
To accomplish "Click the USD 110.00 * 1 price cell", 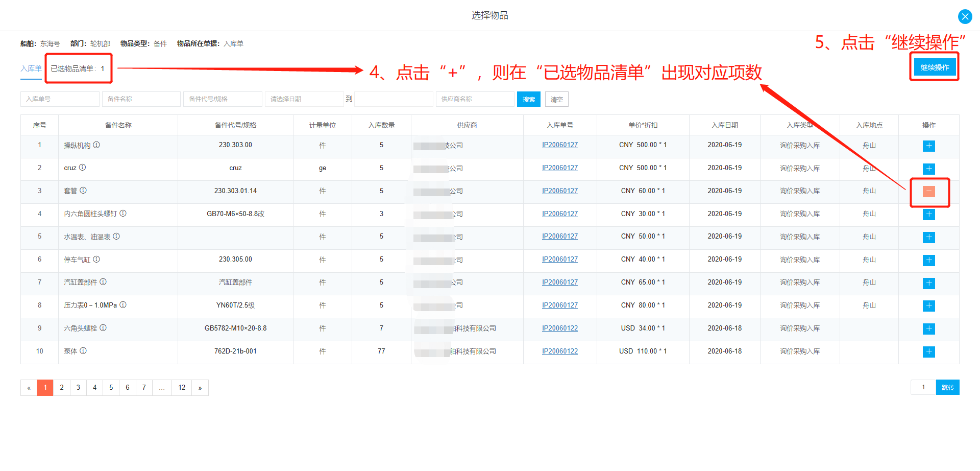I will [643, 351].
